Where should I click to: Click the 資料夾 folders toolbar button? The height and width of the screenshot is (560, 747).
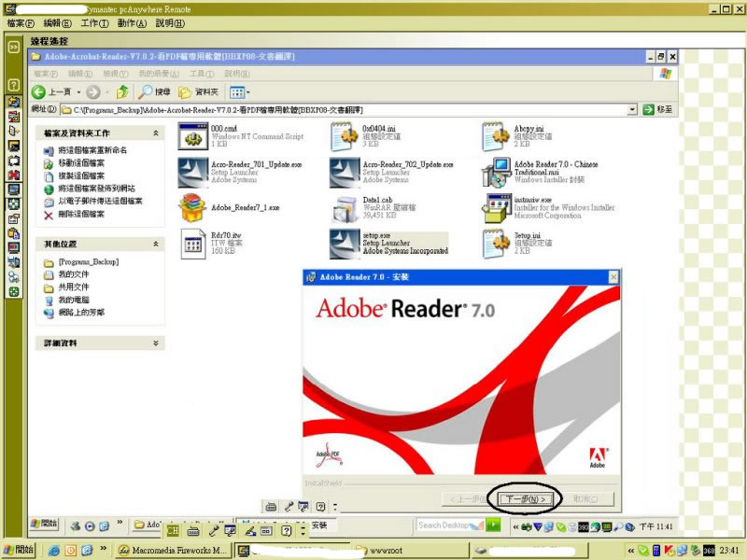tap(198, 91)
